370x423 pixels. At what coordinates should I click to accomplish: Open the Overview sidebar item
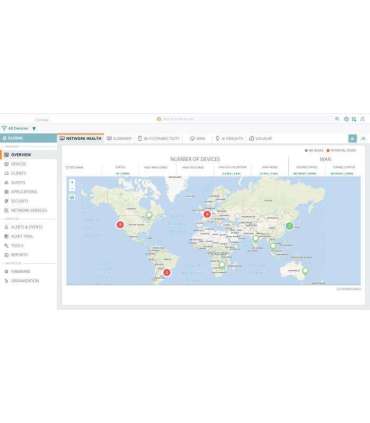pos(28,155)
